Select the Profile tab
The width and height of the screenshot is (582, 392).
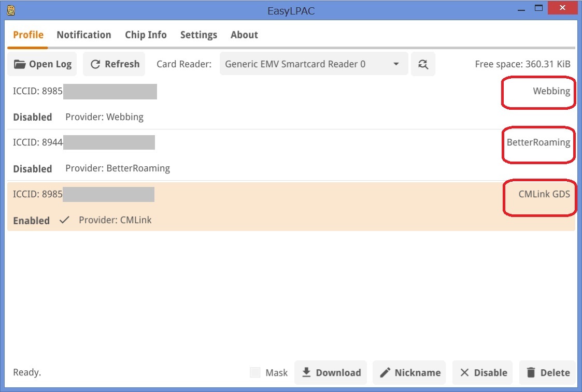[x=28, y=35]
